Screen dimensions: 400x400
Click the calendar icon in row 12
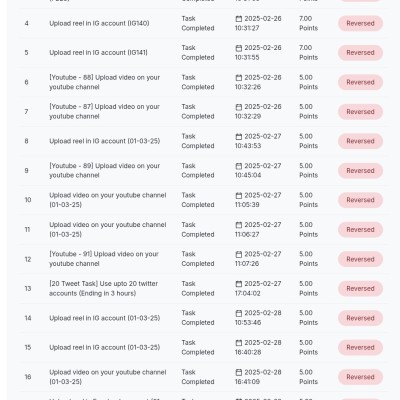(x=239, y=254)
